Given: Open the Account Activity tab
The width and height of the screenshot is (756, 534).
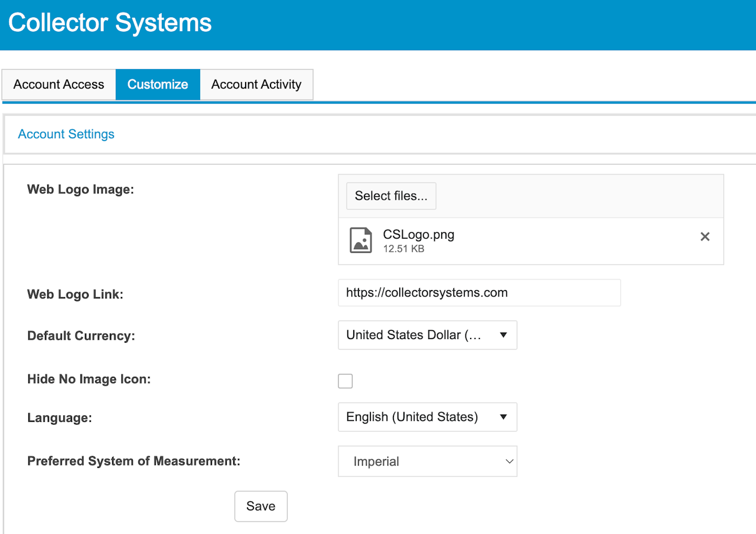Looking at the screenshot, I should coord(256,84).
